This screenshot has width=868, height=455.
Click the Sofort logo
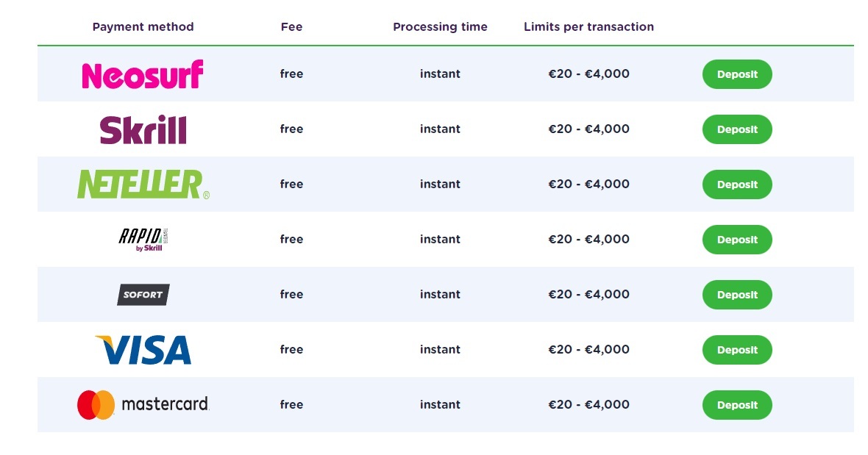tap(143, 295)
